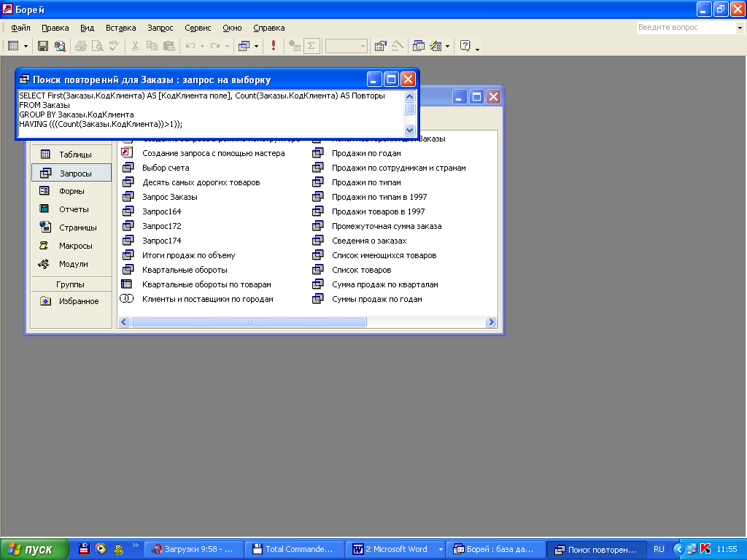Open the Справка menu

pos(268,28)
